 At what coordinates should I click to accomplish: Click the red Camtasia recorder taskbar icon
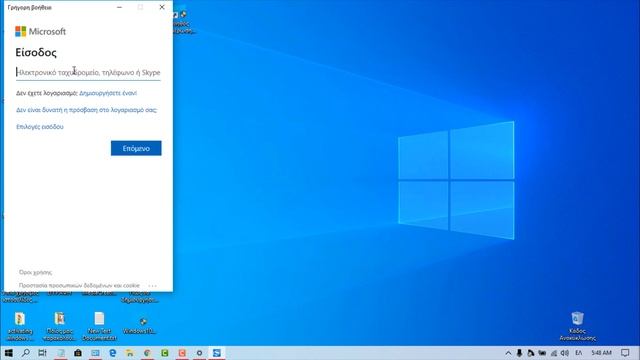[x=182, y=353]
